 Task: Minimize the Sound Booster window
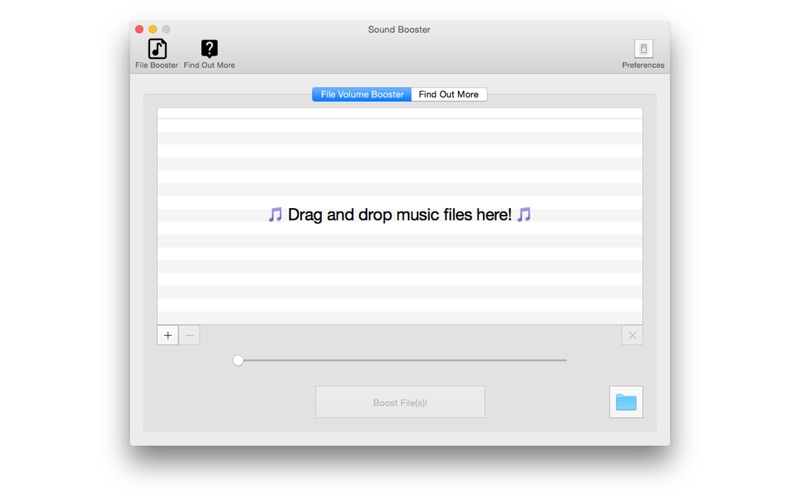pos(153,29)
